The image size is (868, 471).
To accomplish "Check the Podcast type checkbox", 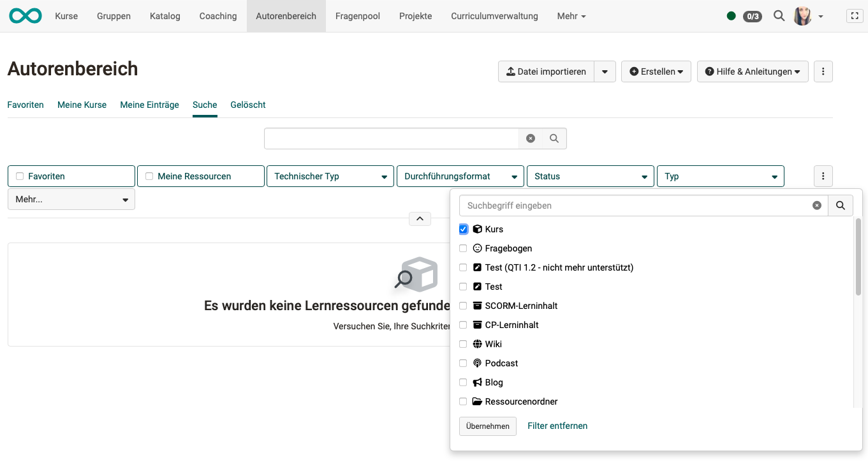I will pos(463,363).
